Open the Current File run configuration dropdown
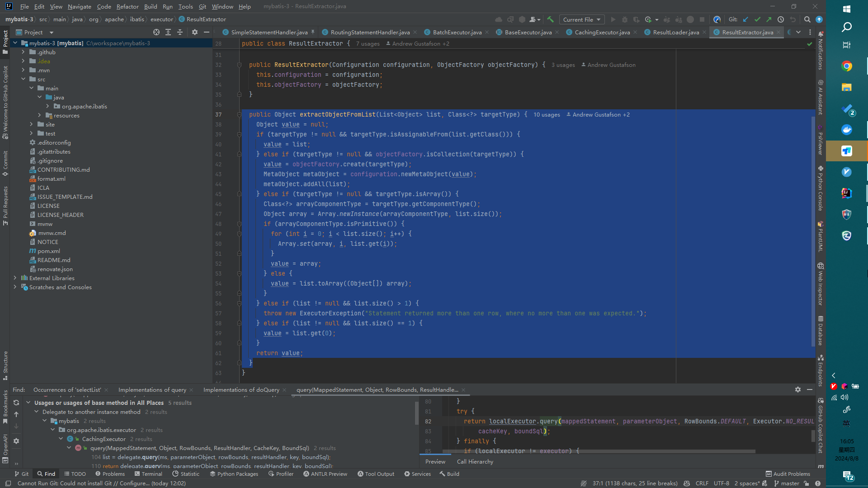Image resolution: width=868 pixels, height=488 pixels. (x=581, y=19)
